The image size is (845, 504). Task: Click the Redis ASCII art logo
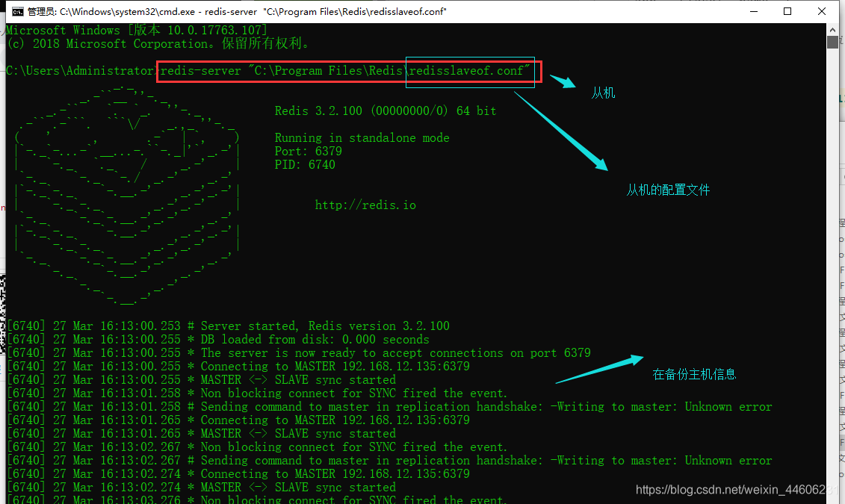point(127,195)
